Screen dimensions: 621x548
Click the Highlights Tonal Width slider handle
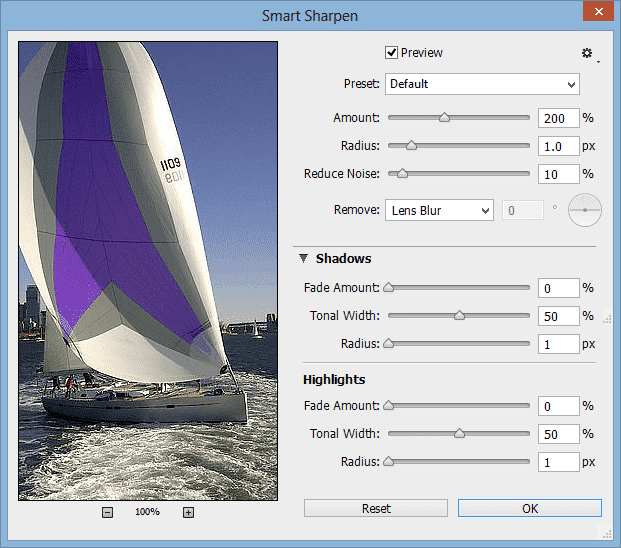[x=459, y=433]
